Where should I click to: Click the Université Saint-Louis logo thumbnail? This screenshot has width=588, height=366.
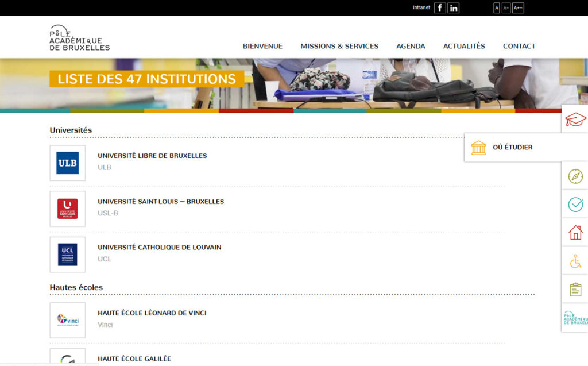point(68,209)
